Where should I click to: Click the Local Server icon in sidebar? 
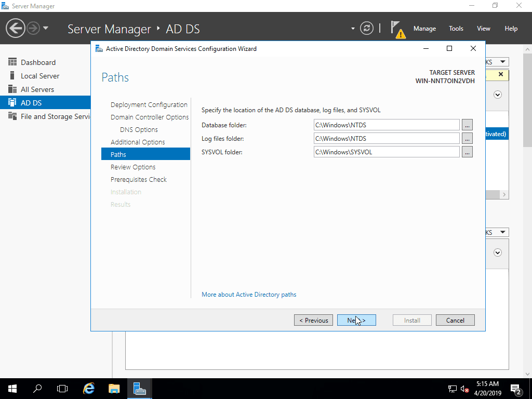[x=12, y=75]
